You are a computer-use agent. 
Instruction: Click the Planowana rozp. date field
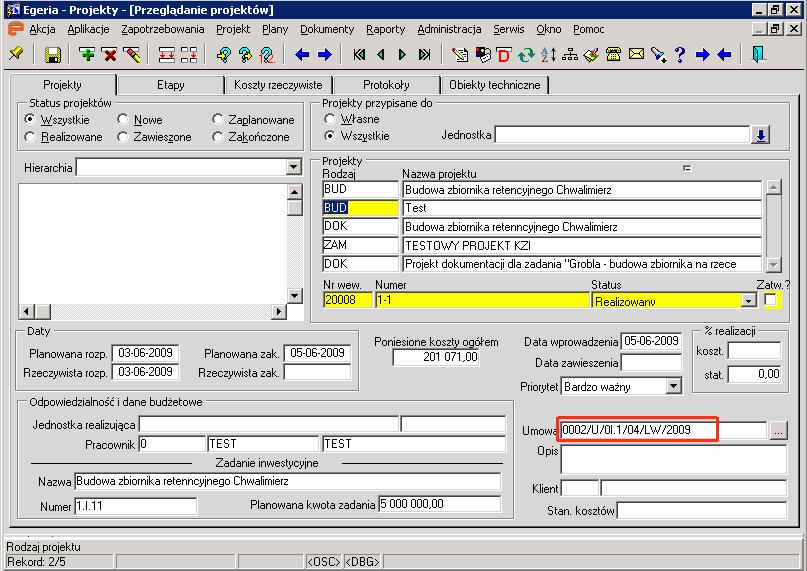(x=145, y=353)
